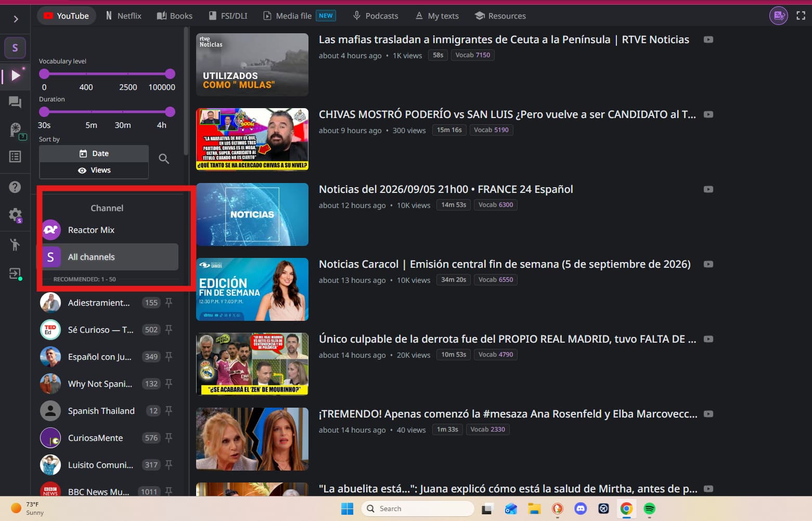Pin the Sé Curioso channel
The height and width of the screenshot is (521, 812).
[x=169, y=330]
